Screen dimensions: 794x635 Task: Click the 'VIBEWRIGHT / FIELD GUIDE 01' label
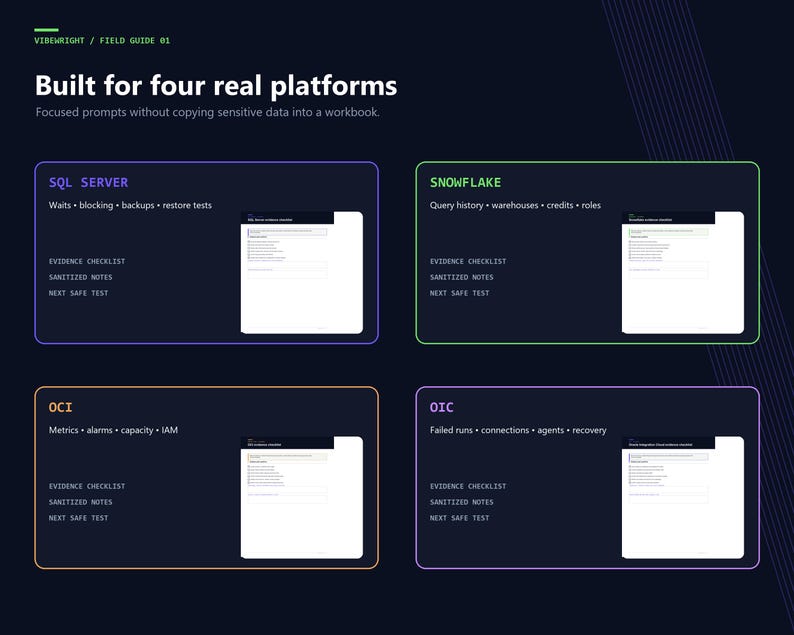pyautogui.click(x=102, y=41)
